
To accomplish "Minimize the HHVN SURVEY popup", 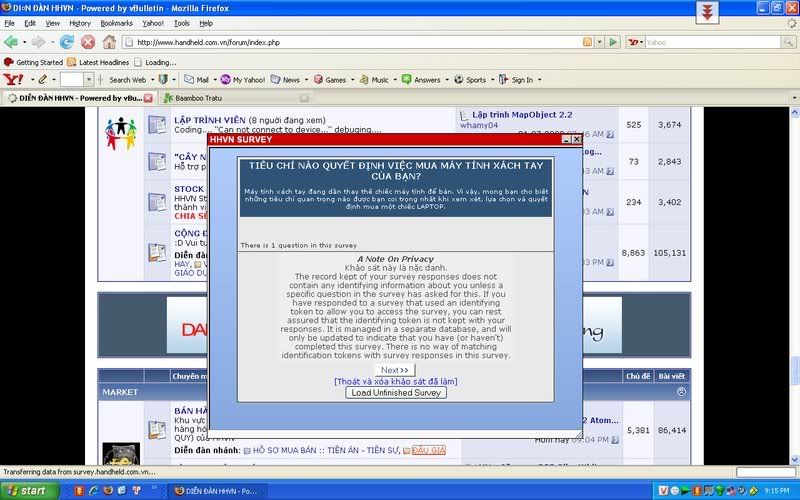I will (567, 139).
